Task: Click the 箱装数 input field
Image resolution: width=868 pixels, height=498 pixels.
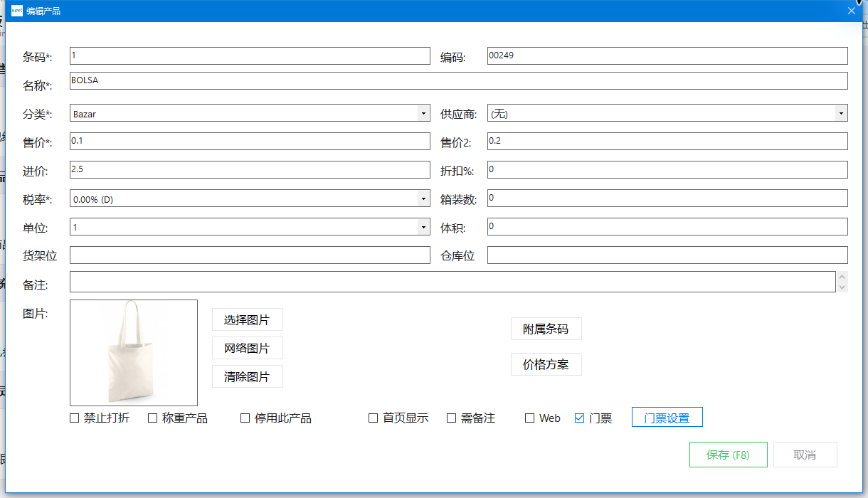Action: pyautogui.click(x=667, y=198)
